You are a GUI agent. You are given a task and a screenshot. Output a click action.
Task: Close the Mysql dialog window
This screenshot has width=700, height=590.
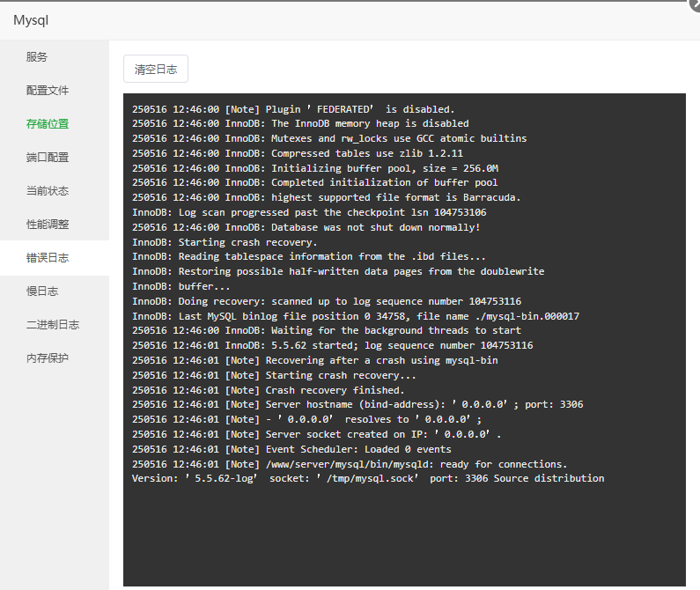pos(695,4)
